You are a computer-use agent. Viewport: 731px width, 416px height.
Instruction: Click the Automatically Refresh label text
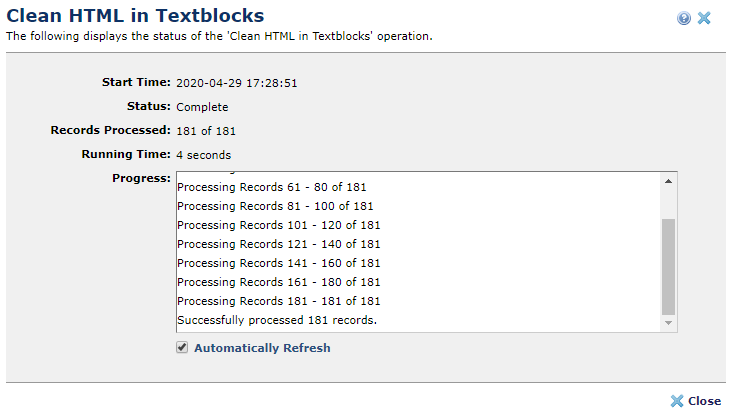pyautogui.click(x=262, y=349)
